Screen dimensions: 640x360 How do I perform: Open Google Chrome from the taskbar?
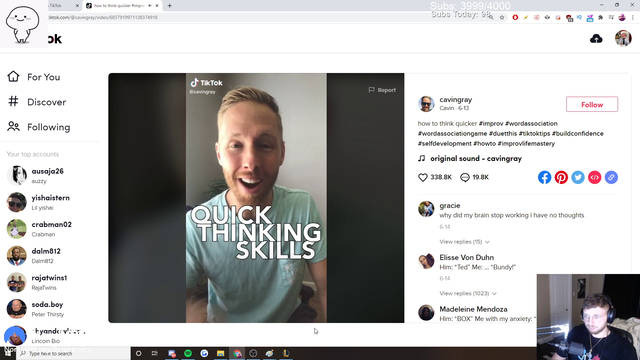[x=237, y=353]
